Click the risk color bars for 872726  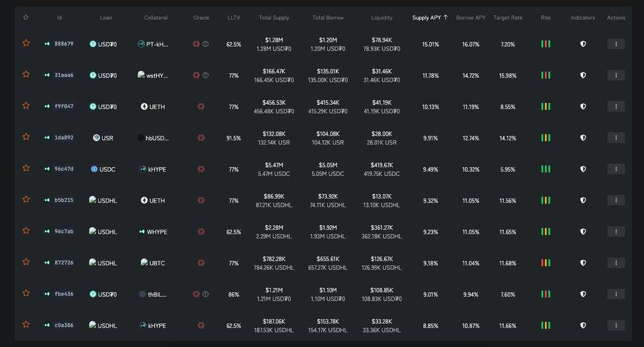tap(545, 263)
